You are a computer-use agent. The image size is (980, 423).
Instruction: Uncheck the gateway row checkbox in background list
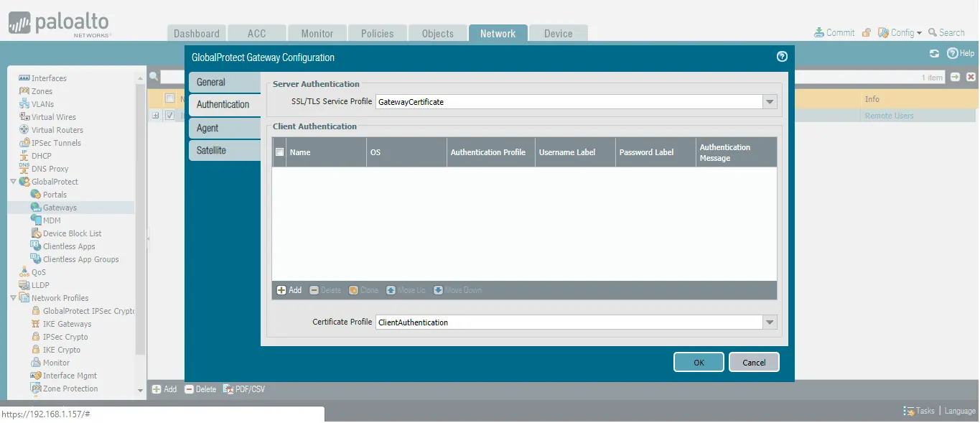(x=170, y=115)
